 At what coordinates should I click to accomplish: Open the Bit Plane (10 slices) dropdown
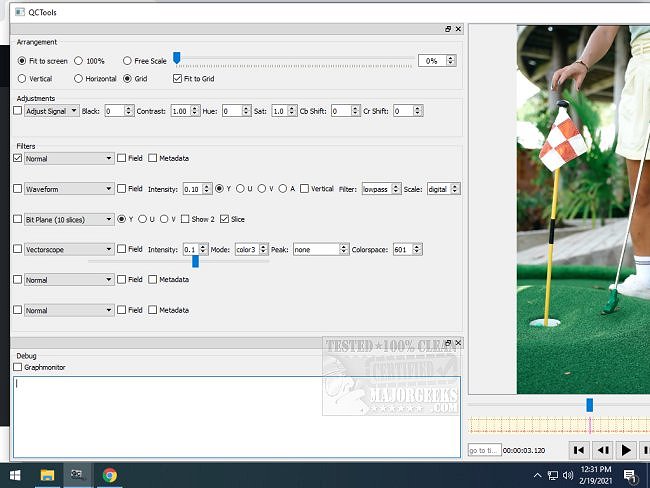click(69, 219)
